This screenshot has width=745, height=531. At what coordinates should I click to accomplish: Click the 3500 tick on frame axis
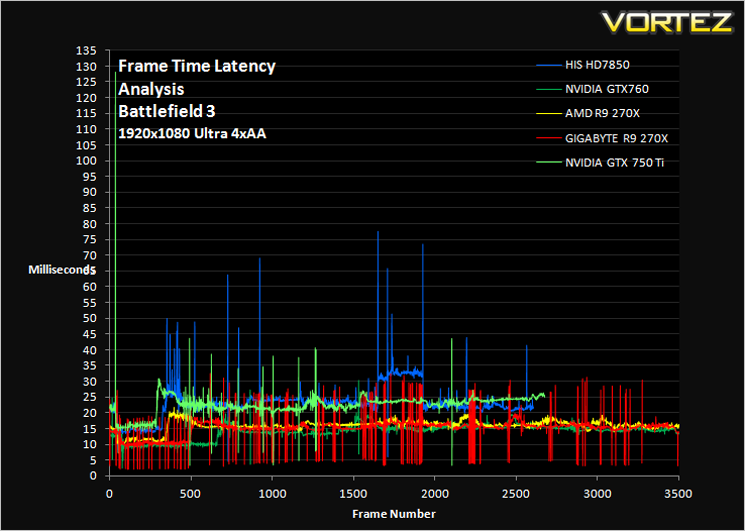(x=678, y=493)
